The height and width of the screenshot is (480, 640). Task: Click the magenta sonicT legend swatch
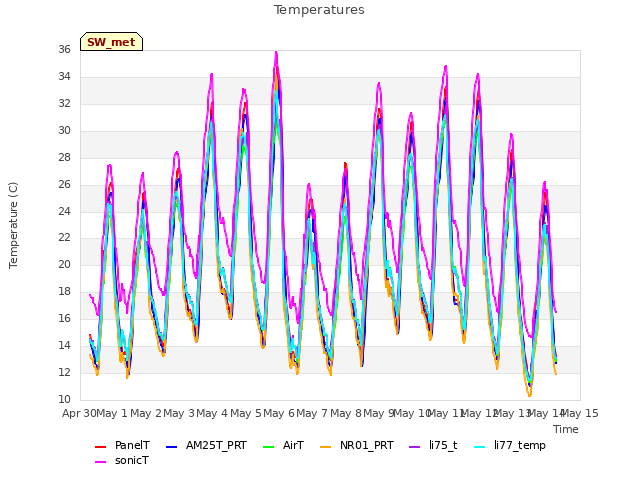[100, 462]
